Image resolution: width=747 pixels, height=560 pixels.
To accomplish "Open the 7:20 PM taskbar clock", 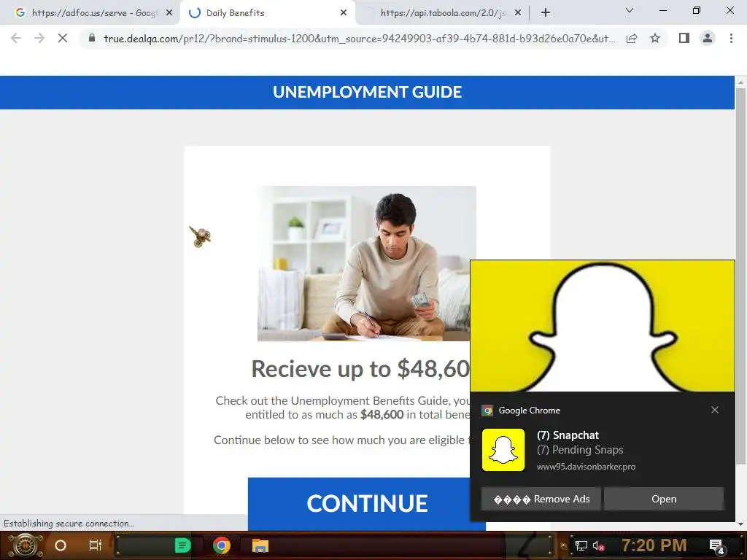I will pos(654,545).
